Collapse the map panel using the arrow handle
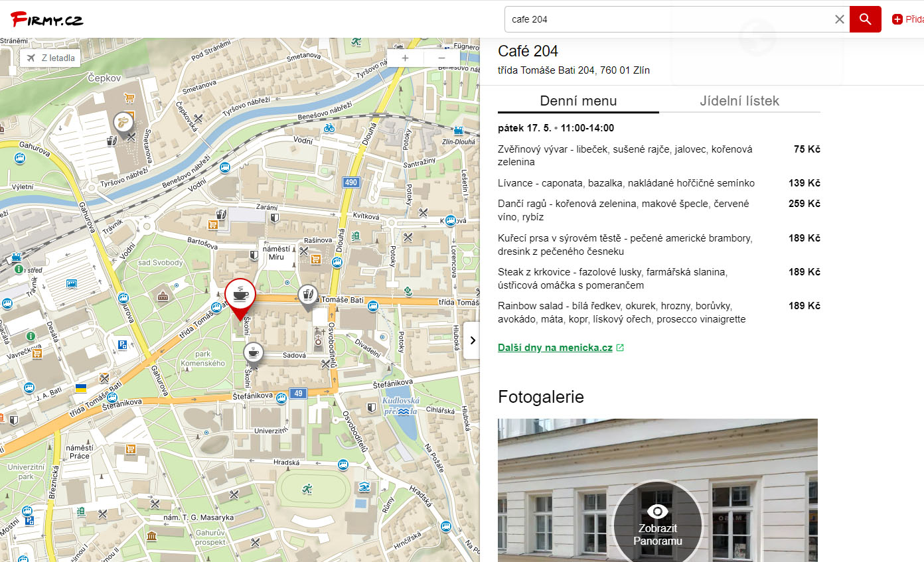This screenshot has width=924, height=562. (472, 340)
